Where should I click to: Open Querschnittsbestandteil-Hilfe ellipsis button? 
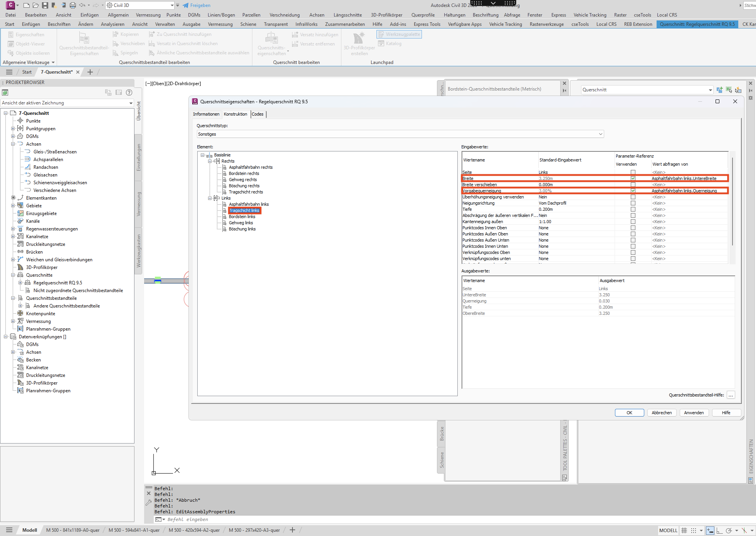[x=731, y=395]
